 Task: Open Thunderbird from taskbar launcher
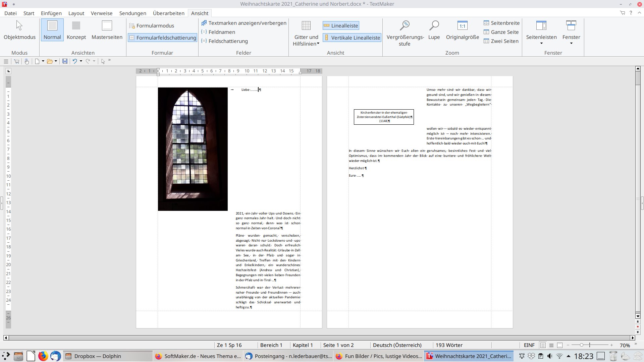pyautogui.click(x=56, y=356)
